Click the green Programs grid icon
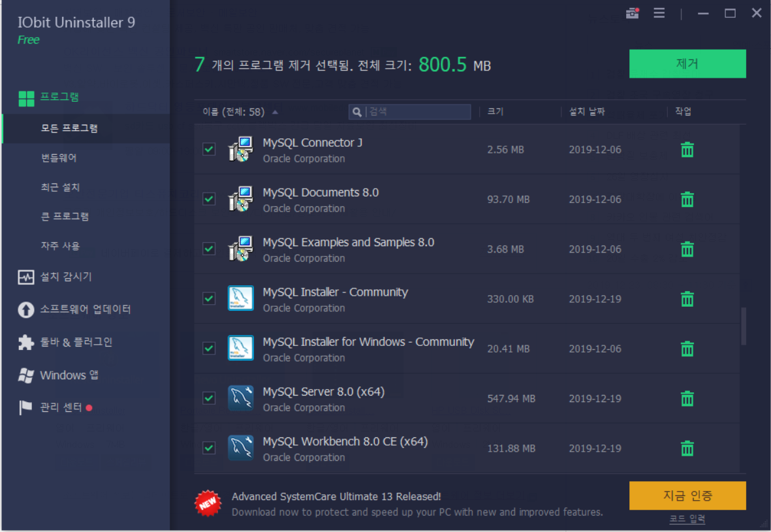Viewport: 771px width, 532px height. 26,99
